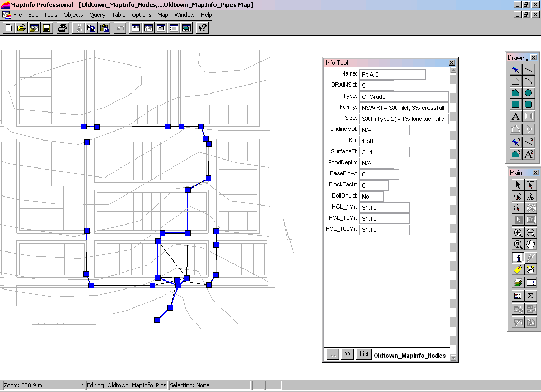This screenshot has width=541, height=392.
Task: Select the Zoom-in magnifier tool
Action: pyautogui.click(x=518, y=233)
